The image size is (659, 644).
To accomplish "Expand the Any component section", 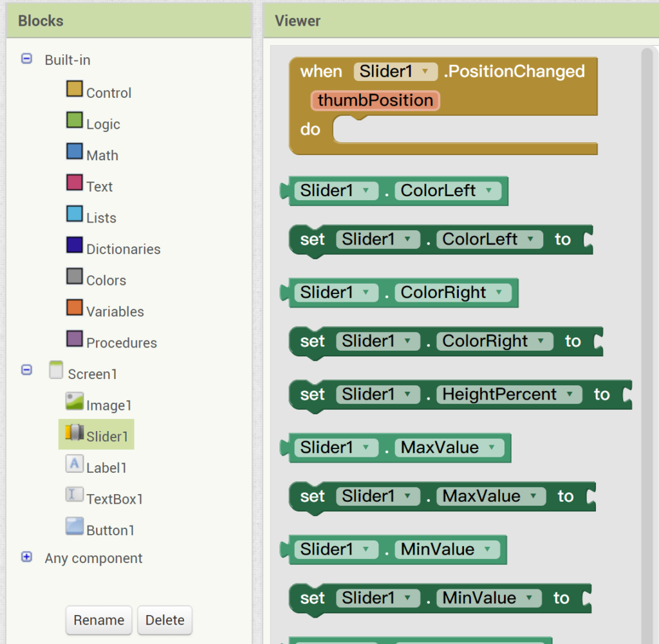I will [x=26, y=557].
